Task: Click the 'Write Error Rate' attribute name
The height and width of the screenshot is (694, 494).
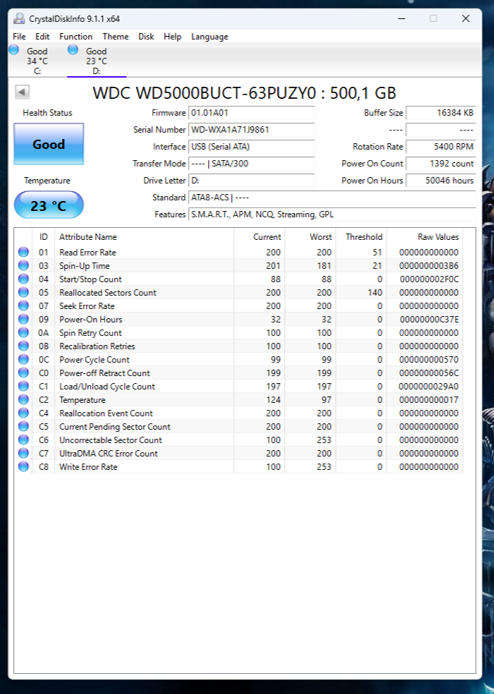Action: 88,467
